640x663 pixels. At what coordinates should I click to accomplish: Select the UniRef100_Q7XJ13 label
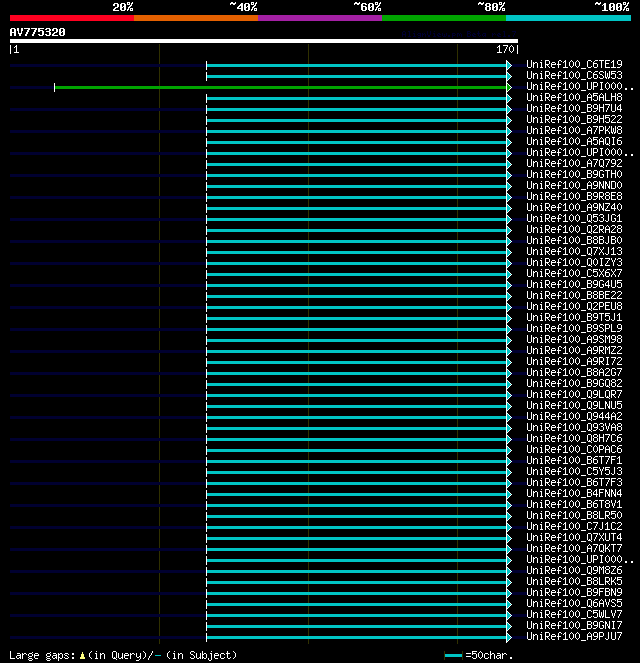pos(574,251)
